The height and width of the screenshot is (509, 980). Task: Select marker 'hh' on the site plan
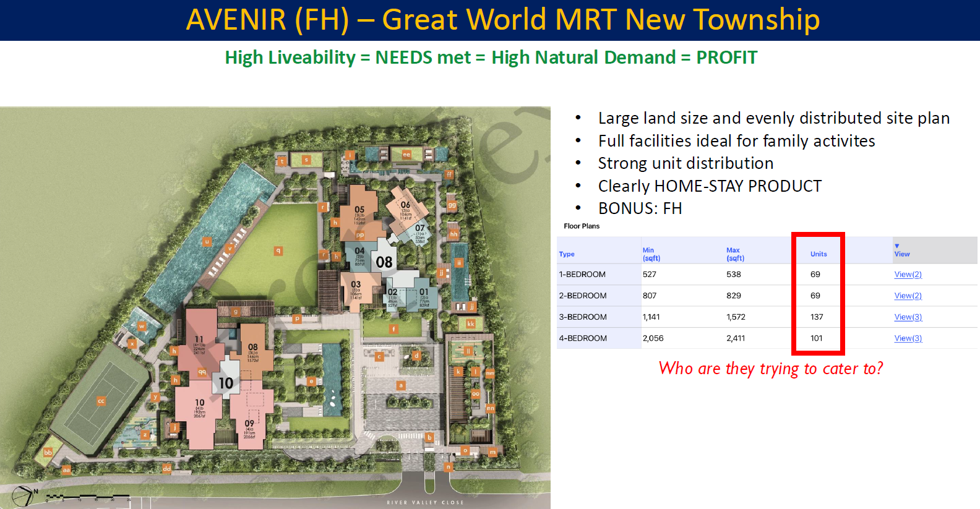(453, 234)
